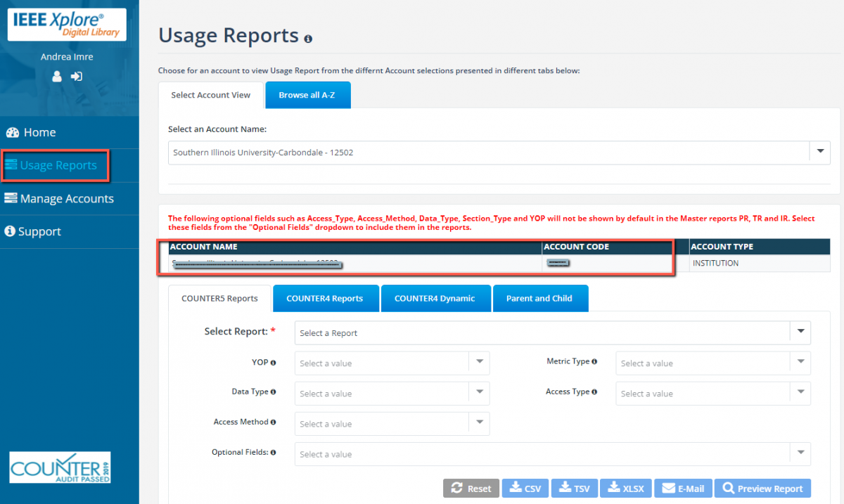Image resolution: width=844 pixels, height=504 pixels.
Task: Open the Metric Type value dropdown
Action: tap(713, 363)
